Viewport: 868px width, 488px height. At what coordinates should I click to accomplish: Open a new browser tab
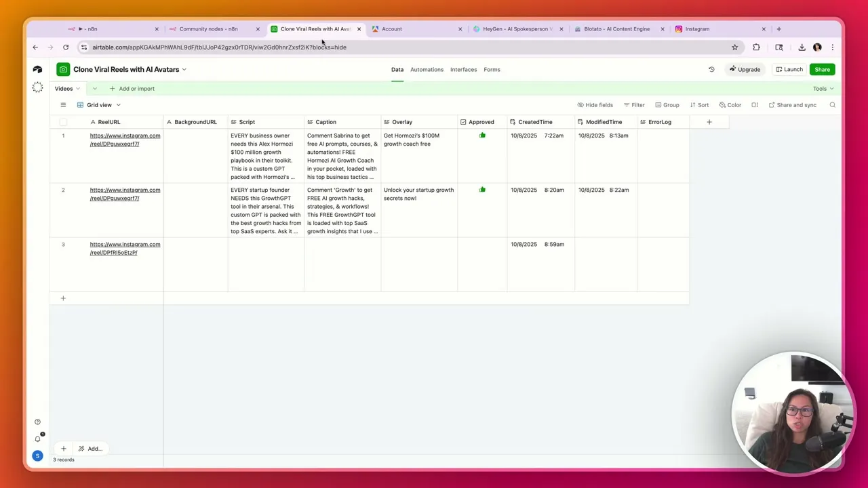coord(778,29)
